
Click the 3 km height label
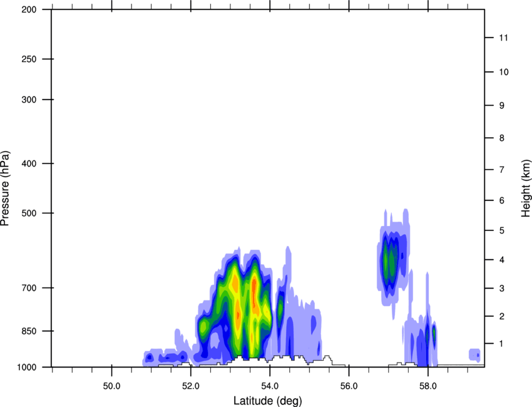[x=502, y=288]
